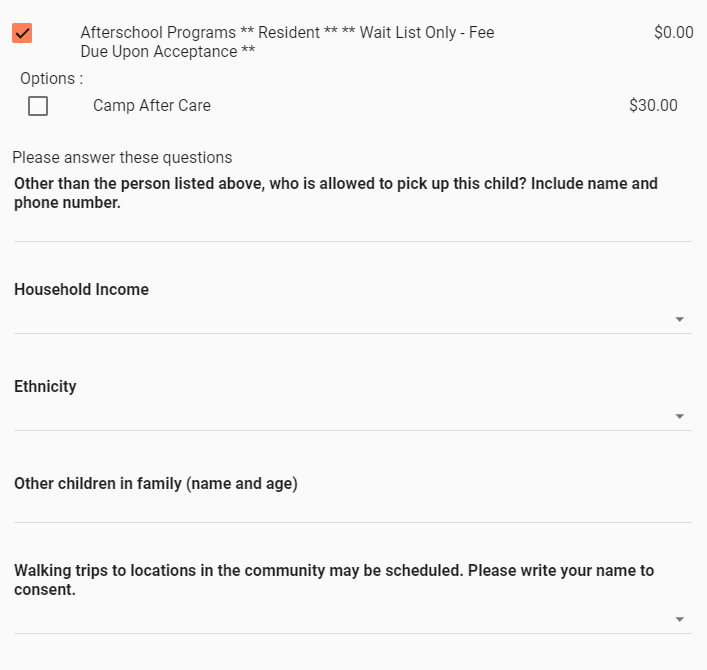Enable the Camp After Care option checkbox
This screenshot has height=670, width=707.
pos(38,106)
